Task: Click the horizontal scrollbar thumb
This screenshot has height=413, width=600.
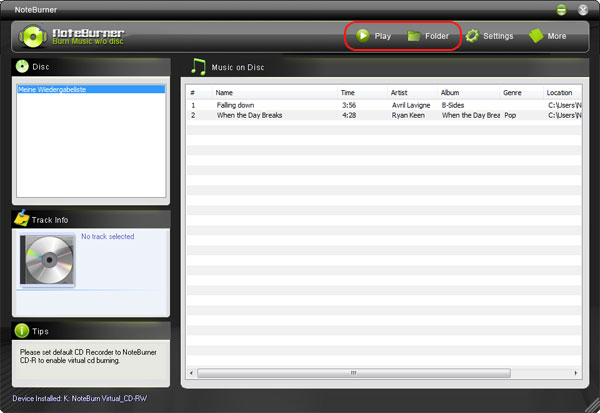Action: tap(354, 373)
